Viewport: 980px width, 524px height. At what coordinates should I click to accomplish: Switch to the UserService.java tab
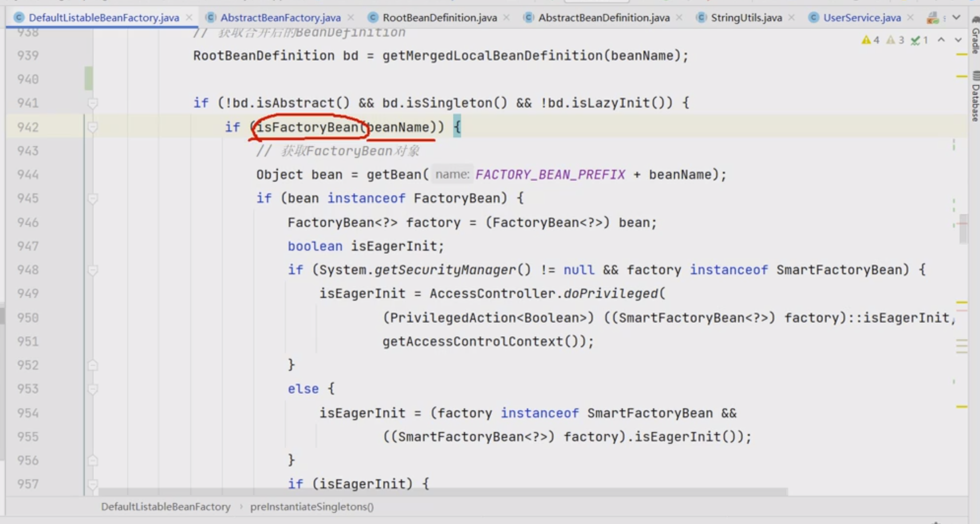862,18
